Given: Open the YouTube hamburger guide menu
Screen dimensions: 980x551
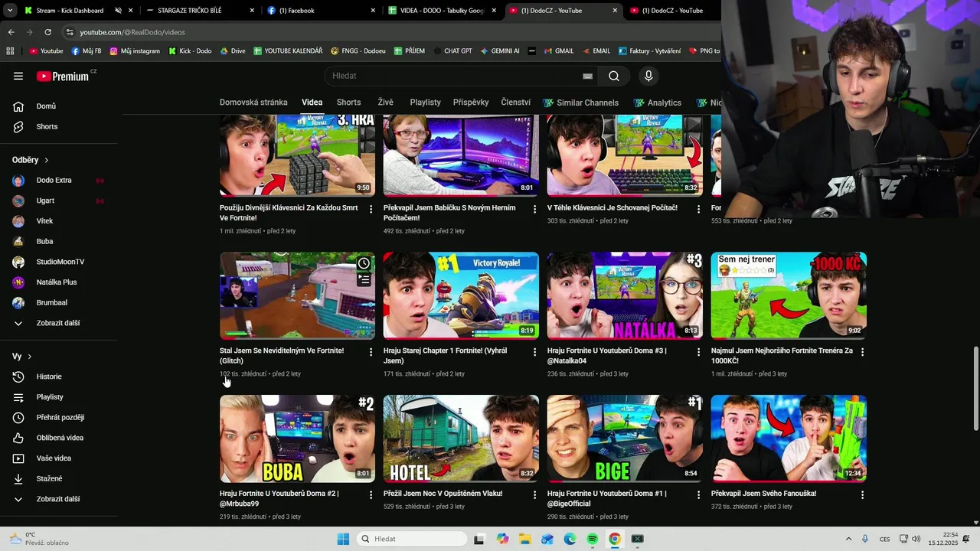Looking at the screenshot, I should 18,76.
